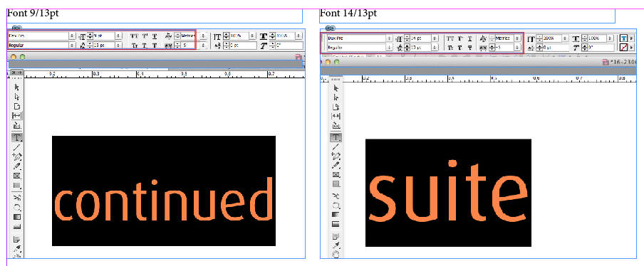This screenshot has height=266, width=644.
Task: Toggle Strikethrough in the 14pt control panel
Action: click(469, 48)
